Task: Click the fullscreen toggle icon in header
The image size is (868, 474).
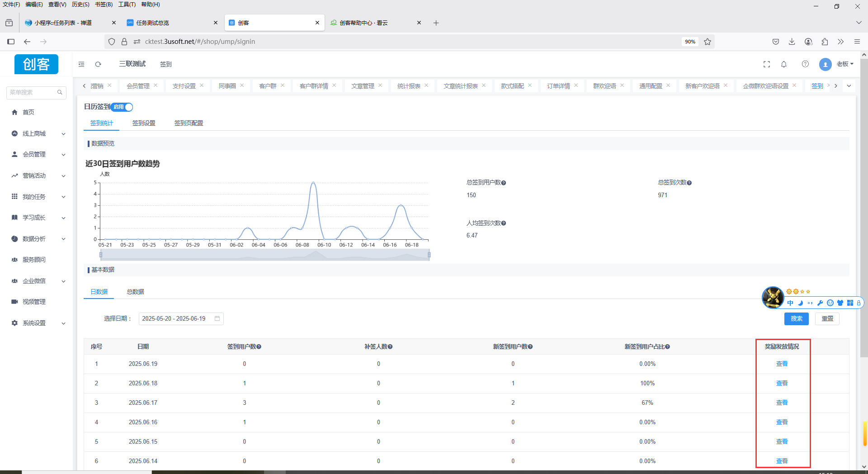Action: (766, 64)
